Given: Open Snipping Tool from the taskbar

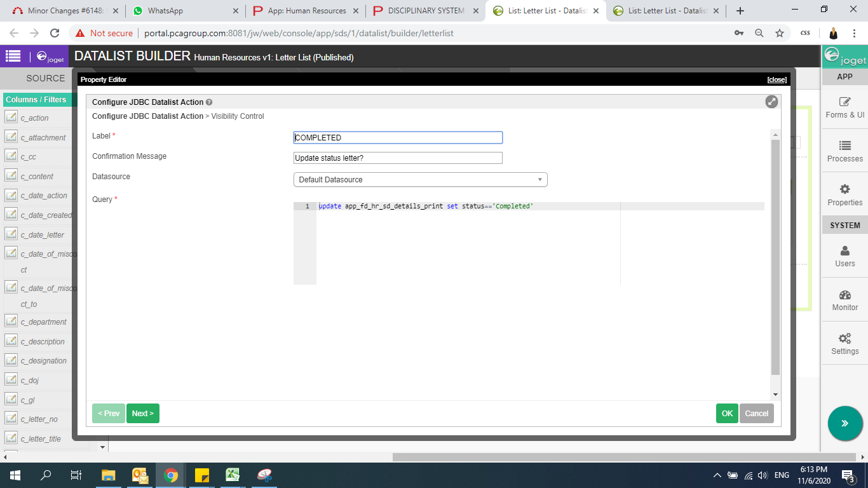Looking at the screenshot, I should tap(264, 475).
